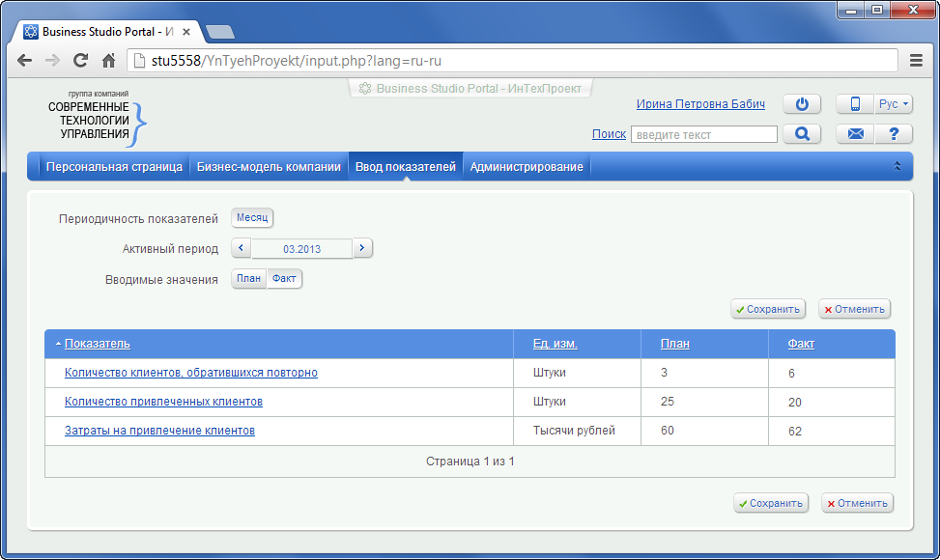The image size is (940, 560).
Task: Click the power logout icon button
Action: coord(802,104)
